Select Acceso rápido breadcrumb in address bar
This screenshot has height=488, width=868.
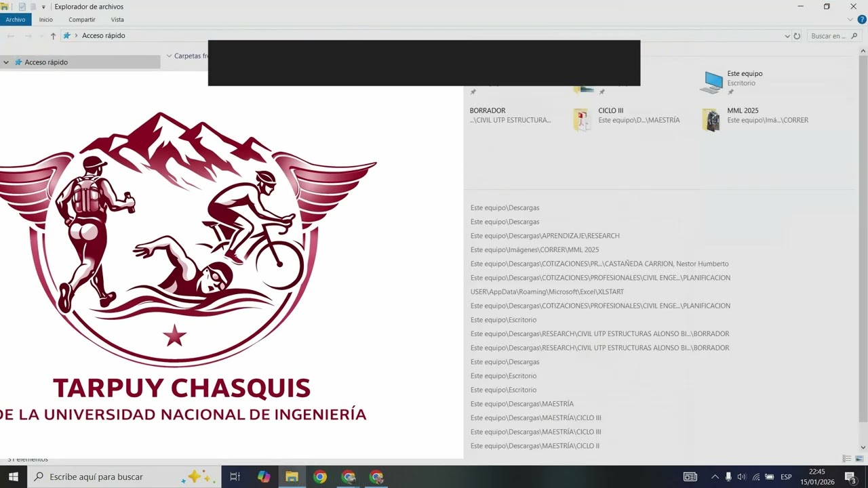(104, 36)
